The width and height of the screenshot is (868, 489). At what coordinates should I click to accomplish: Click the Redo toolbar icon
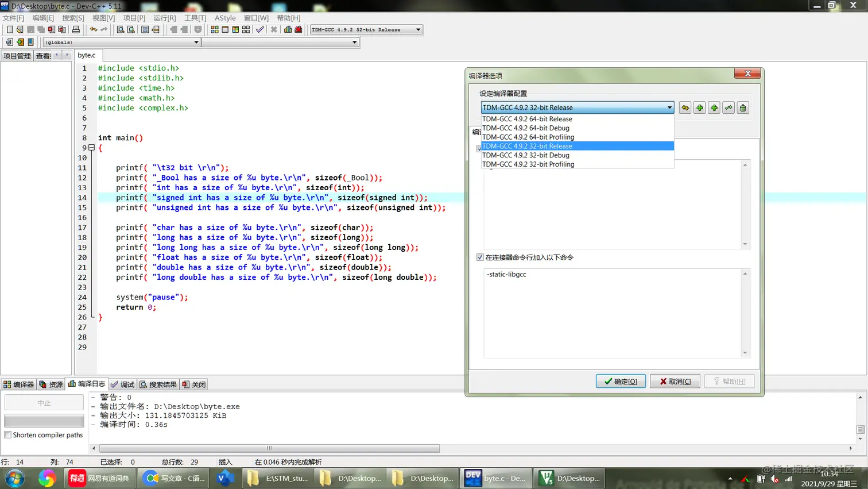click(104, 29)
